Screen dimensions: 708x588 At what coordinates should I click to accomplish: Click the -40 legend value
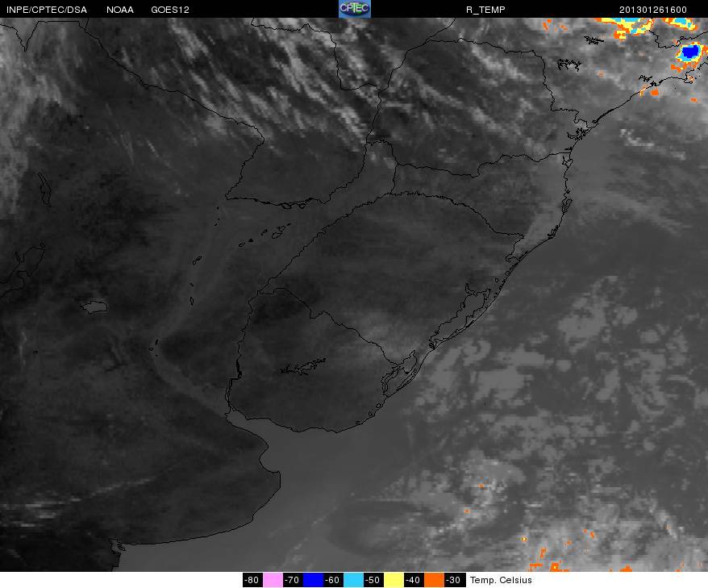414,580
